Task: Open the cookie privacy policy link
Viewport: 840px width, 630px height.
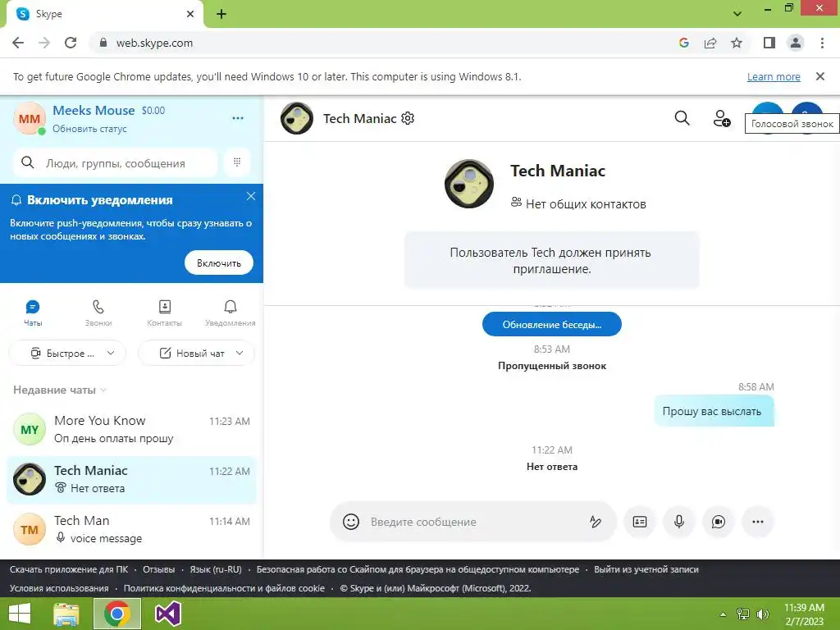Action: (x=224, y=588)
